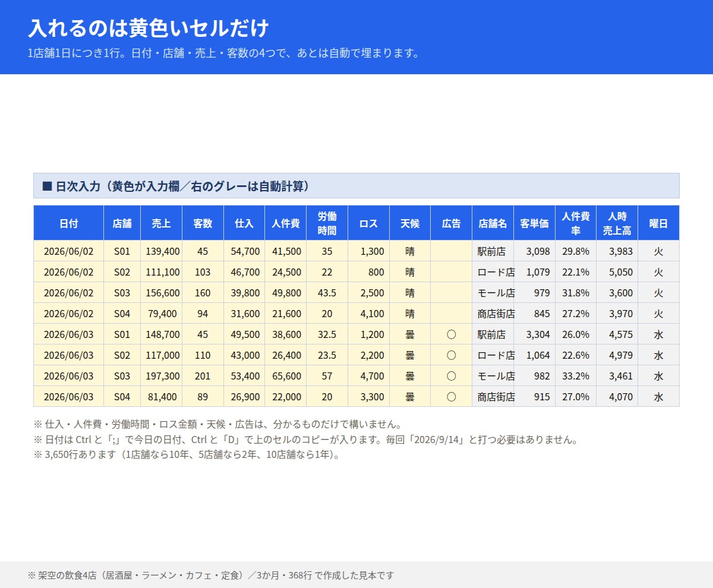Select the 人件費率 value 33.2%
Viewport: 713px width, 588px height.
[576, 376]
